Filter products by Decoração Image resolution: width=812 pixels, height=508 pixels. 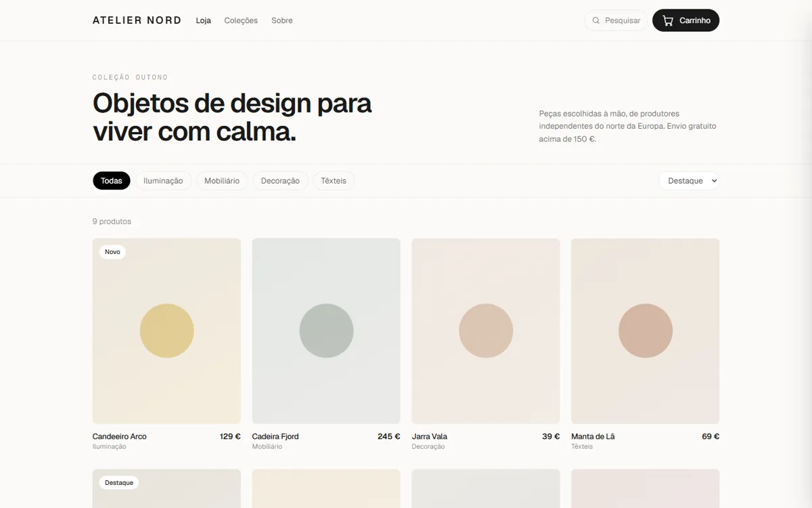(280, 181)
